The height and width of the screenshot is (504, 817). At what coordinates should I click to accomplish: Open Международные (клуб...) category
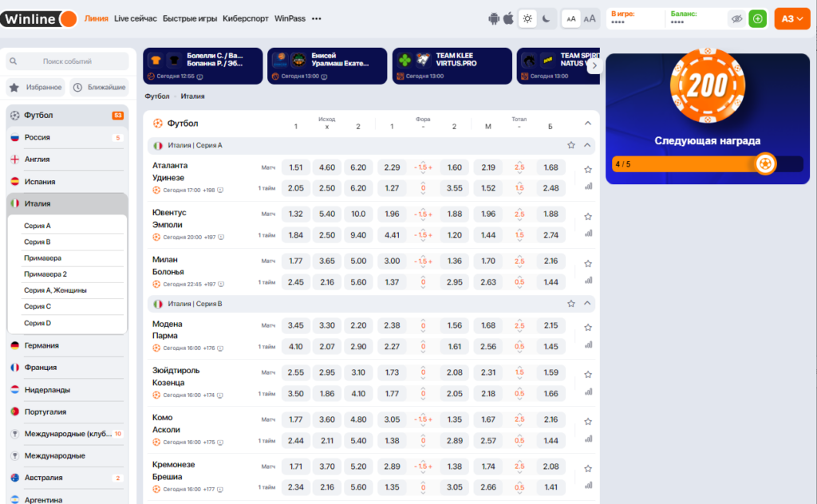67,434
